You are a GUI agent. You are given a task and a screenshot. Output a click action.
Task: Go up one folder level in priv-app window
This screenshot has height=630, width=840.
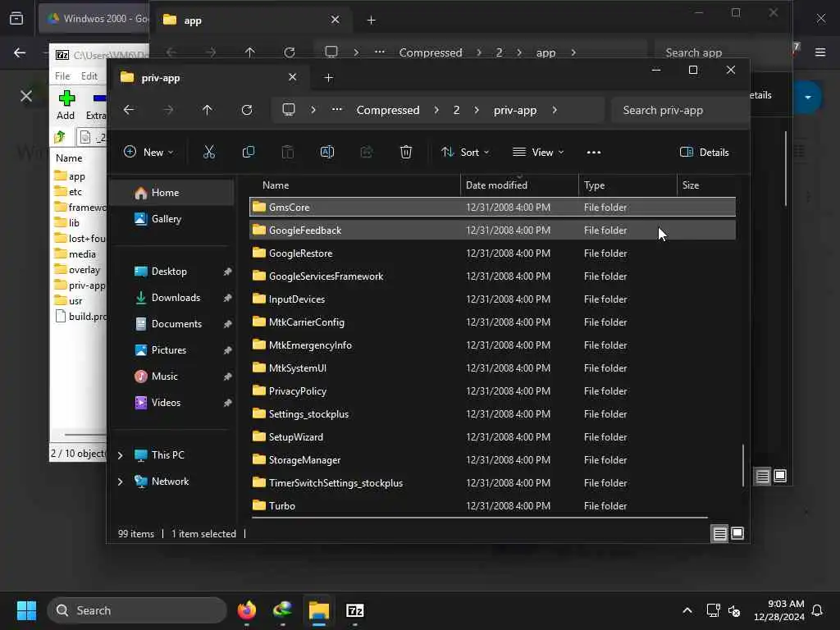(x=208, y=110)
